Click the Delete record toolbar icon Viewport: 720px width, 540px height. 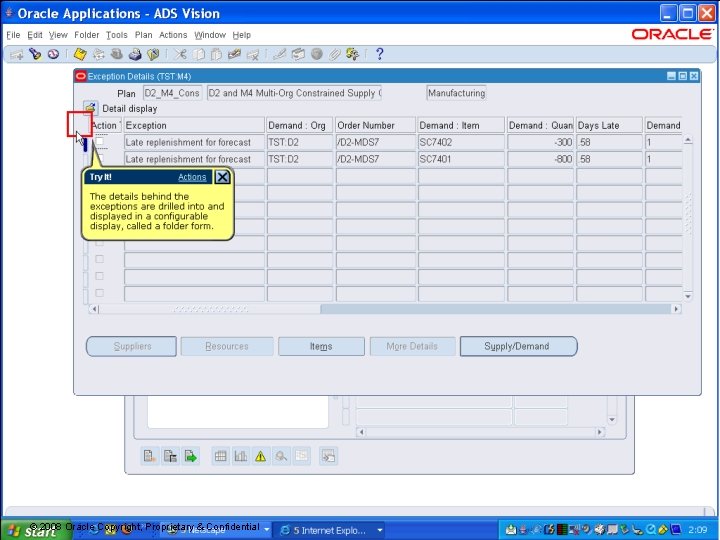(x=253, y=55)
